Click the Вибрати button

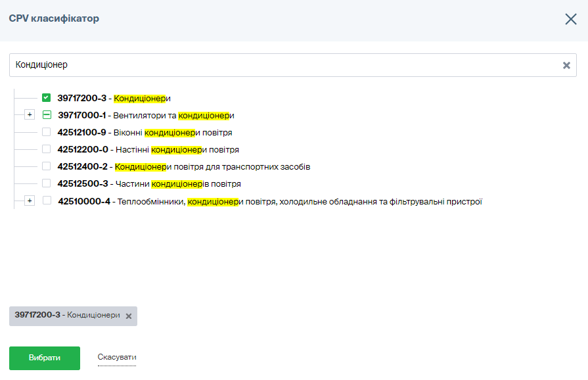(x=45, y=358)
